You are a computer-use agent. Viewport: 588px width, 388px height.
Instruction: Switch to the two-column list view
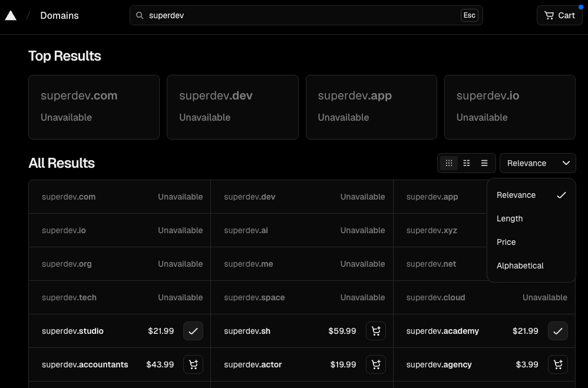pos(467,163)
